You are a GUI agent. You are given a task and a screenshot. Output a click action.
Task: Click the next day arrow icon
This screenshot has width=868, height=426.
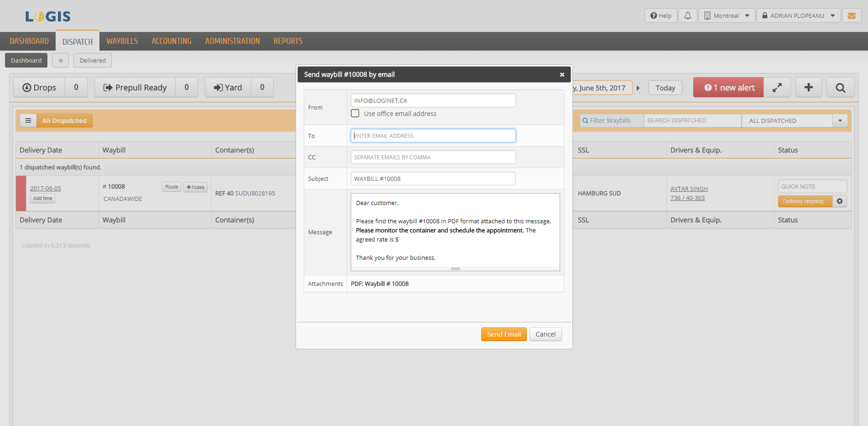tap(638, 88)
